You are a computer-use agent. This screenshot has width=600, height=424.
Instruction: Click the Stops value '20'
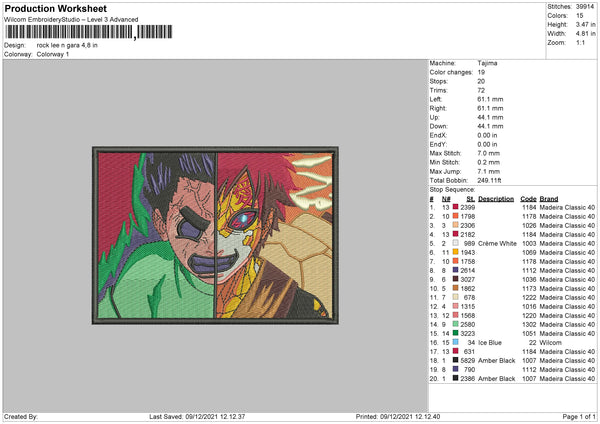(x=481, y=81)
